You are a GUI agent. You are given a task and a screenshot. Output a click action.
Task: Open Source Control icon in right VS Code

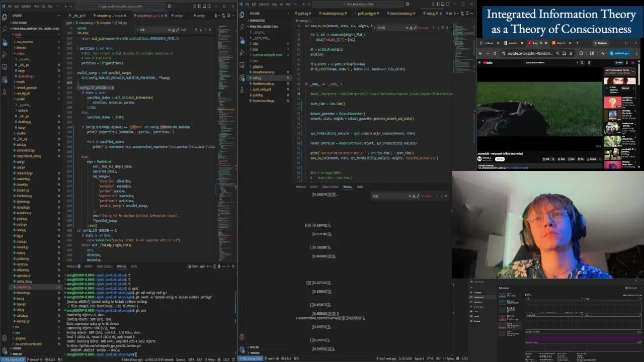pyautogui.click(x=242, y=40)
